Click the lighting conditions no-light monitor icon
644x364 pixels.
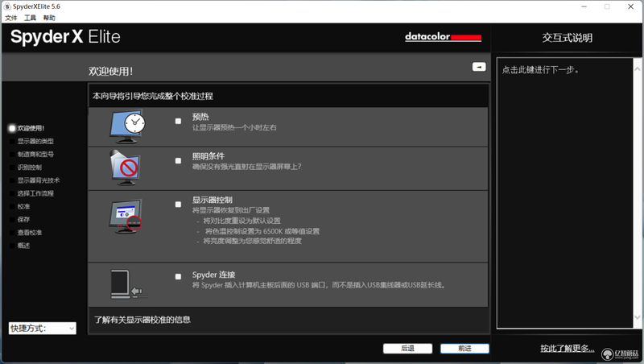126,168
